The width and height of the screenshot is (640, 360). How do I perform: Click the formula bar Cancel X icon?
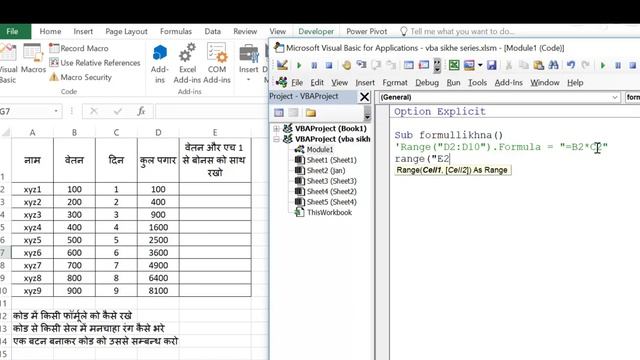point(94,111)
